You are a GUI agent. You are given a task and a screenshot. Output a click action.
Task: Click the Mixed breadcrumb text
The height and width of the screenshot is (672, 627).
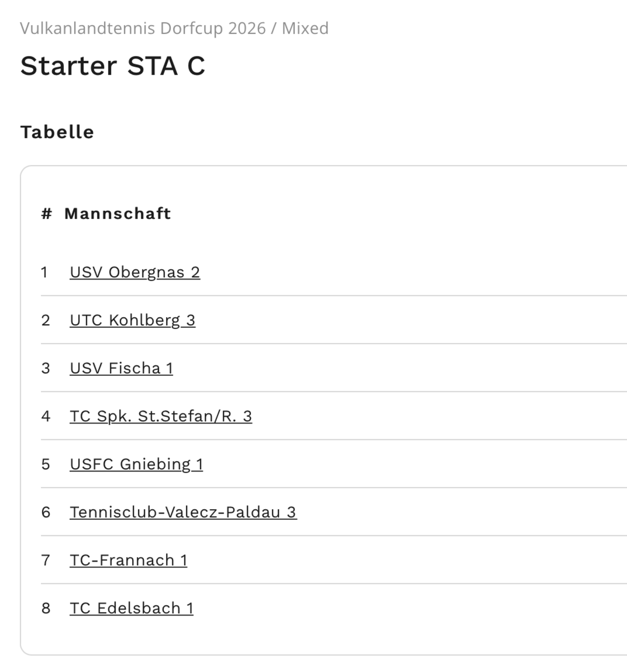point(305,28)
